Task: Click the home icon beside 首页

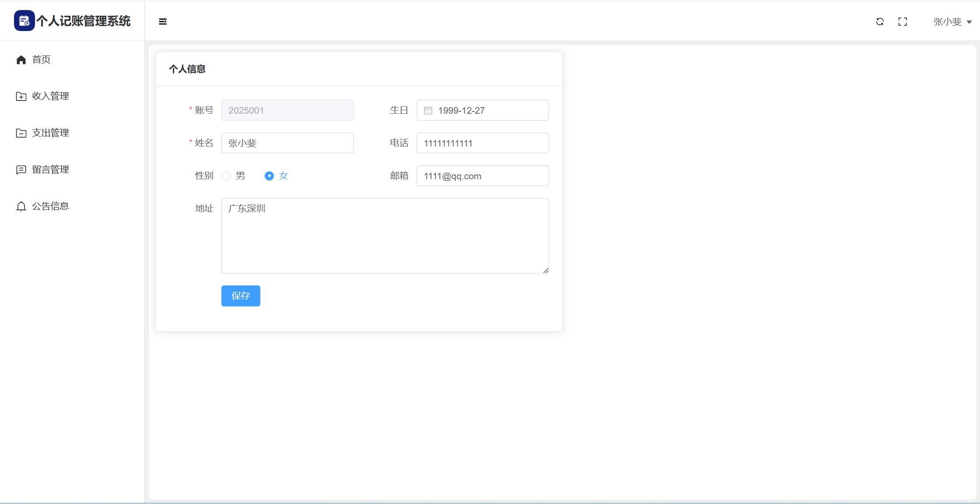Action: tap(21, 59)
